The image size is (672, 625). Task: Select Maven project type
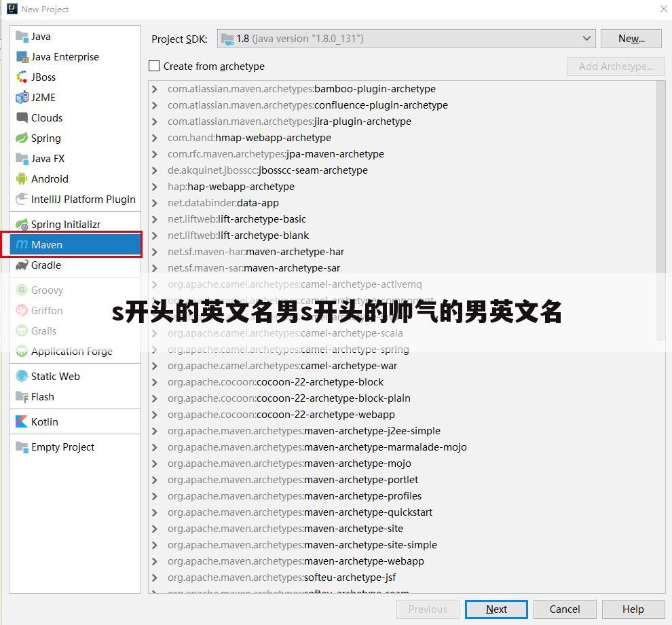tap(75, 244)
